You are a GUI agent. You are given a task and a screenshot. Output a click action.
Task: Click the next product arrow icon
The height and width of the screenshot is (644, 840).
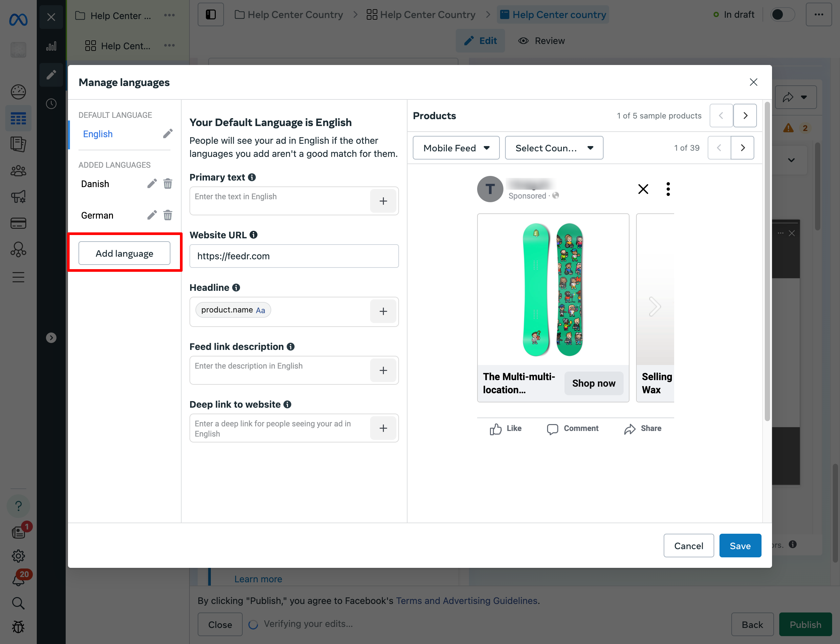click(x=744, y=115)
